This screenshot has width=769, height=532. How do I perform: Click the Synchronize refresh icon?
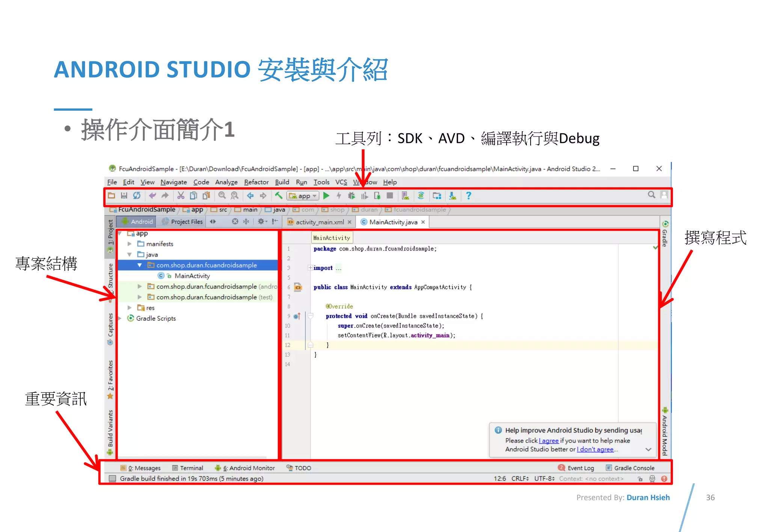click(x=137, y=195)
